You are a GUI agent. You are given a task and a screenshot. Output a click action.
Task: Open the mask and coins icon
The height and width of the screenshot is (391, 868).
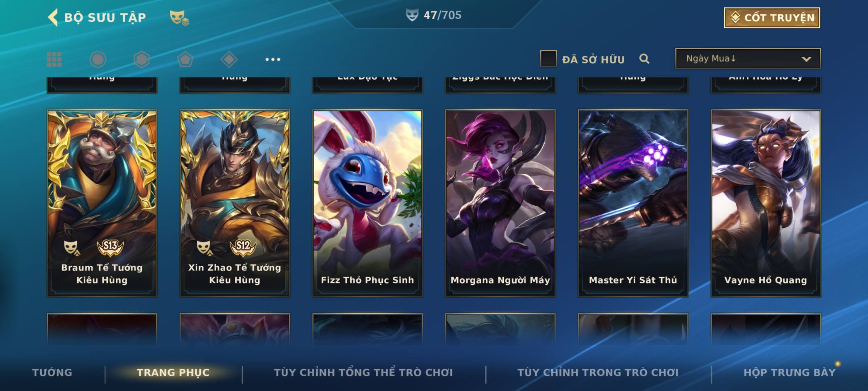click(x=179, y=18)
